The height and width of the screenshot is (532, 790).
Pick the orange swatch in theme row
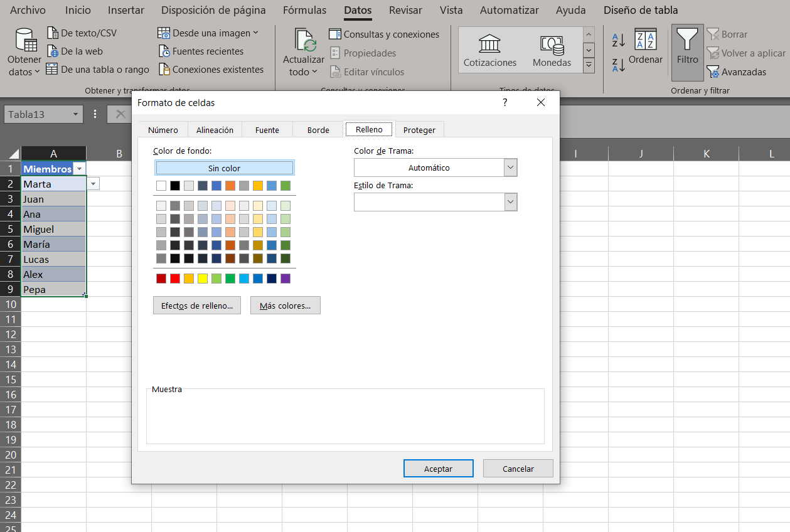(x=230, y=186)
